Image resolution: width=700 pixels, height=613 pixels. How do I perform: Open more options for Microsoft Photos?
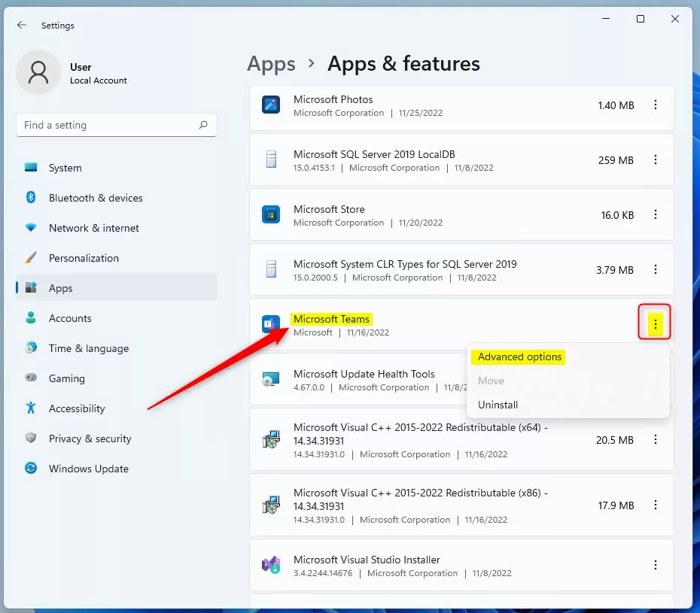tap(656, 105)
